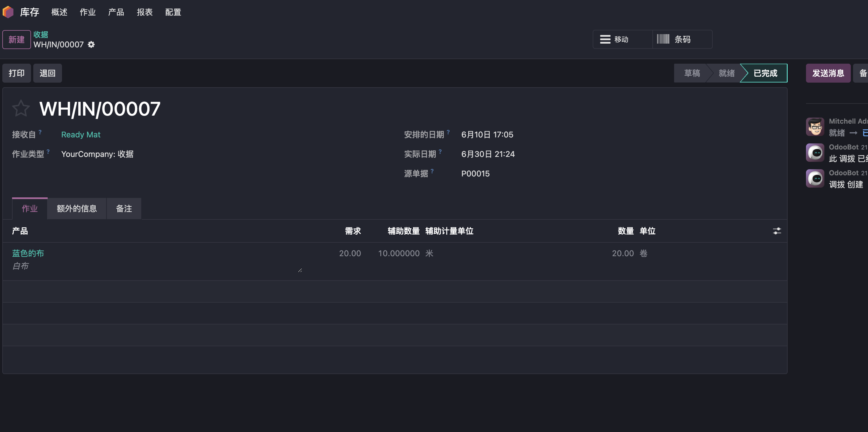Click YourCompany: 收据 operation type value
The height and width of the screenshot is (432, 868).
tap(97, 154)
